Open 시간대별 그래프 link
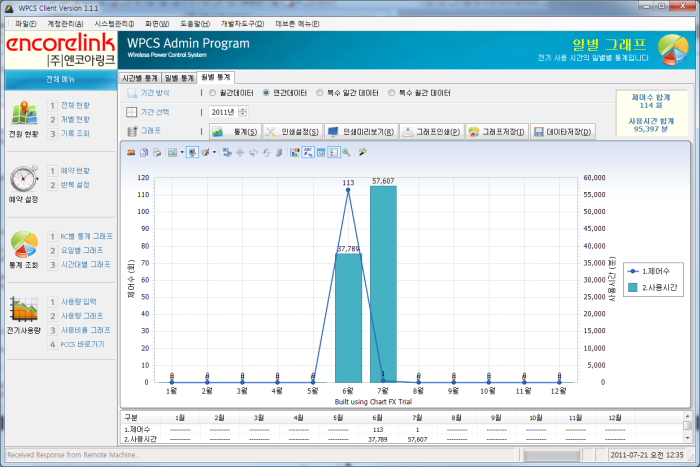The image size is (700, 467). pos(85,264)
